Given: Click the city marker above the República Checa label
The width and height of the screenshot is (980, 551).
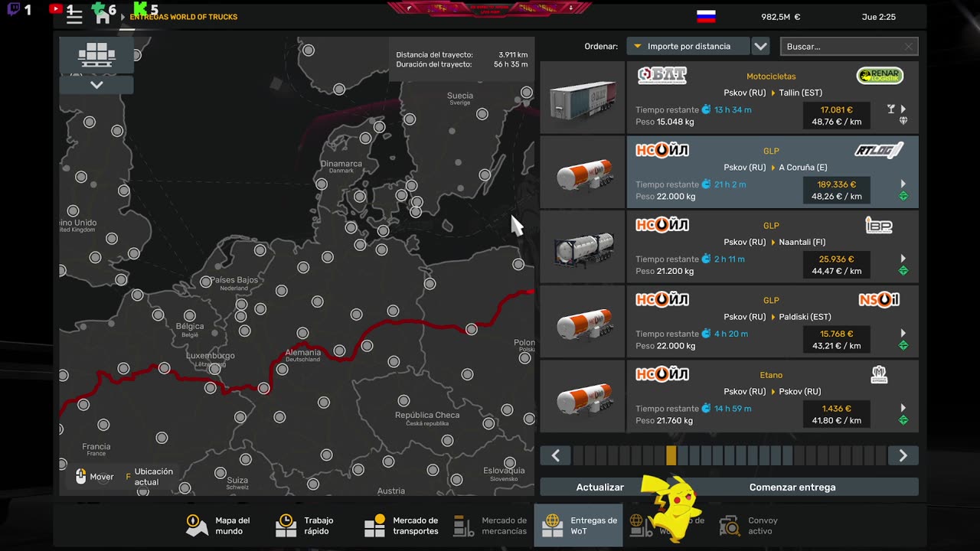Looking at the screenshot, I should pyautogui.click(x=403, y=401).
